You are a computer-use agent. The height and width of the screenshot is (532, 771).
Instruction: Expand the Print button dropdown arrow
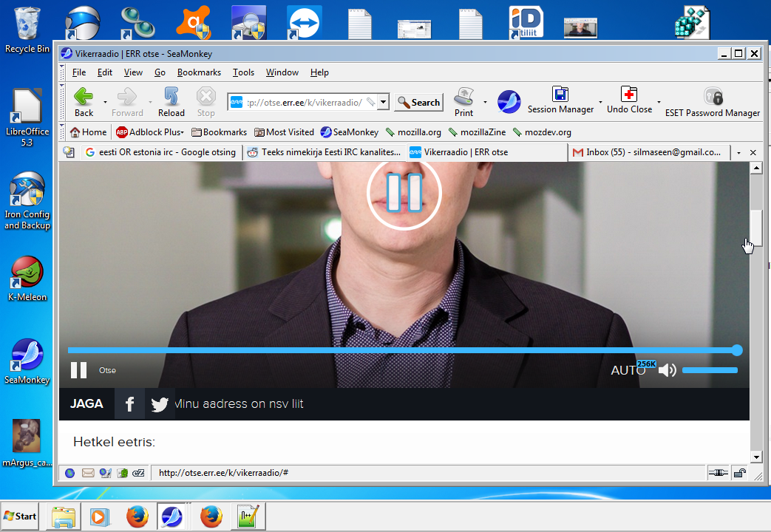485,102
